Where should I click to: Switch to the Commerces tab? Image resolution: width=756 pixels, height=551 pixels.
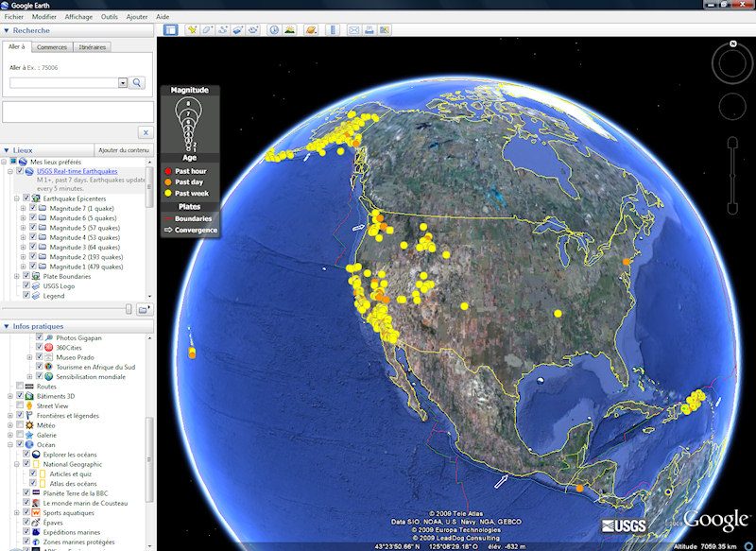coord(52,47)
